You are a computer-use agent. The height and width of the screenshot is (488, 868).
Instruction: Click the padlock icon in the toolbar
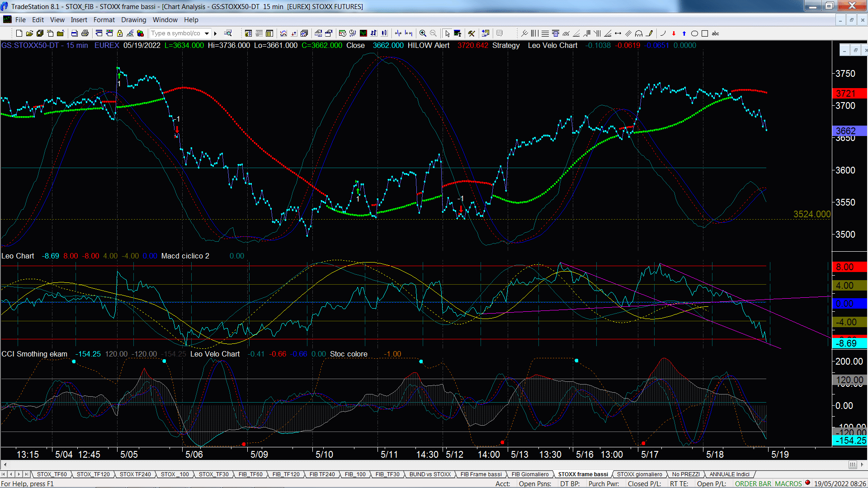coord(120,33)
